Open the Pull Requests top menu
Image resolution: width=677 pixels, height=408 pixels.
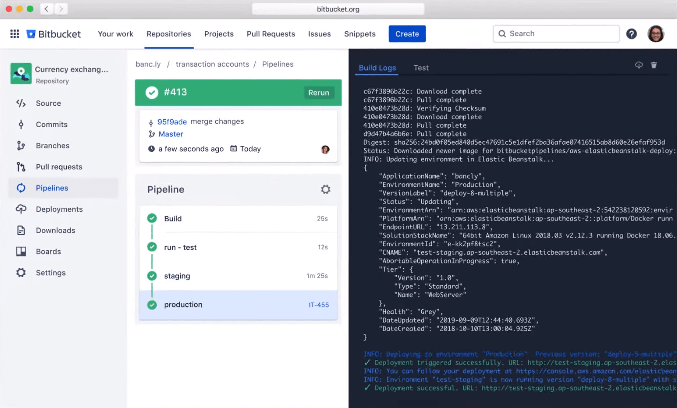270,34
